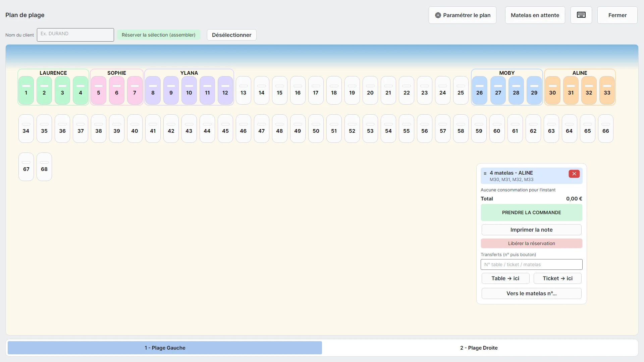This screenshot has width=644, height=362.
Task: Select blue mattress 27 of MOBY
Action: 498,90
